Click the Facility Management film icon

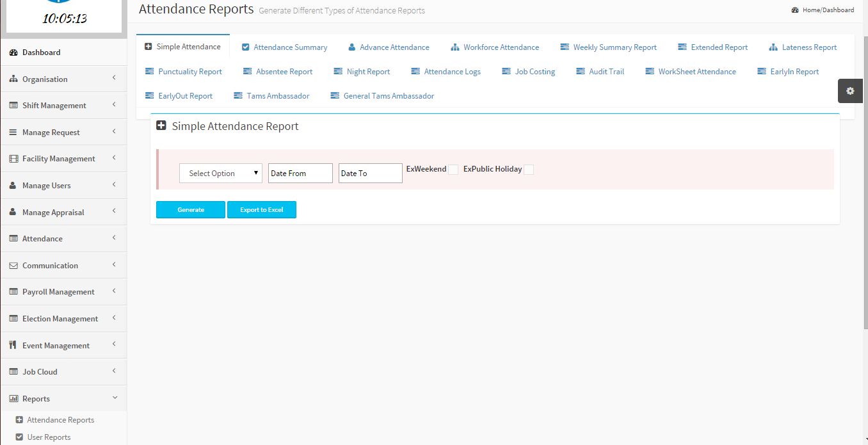click(x=13, y=159)
